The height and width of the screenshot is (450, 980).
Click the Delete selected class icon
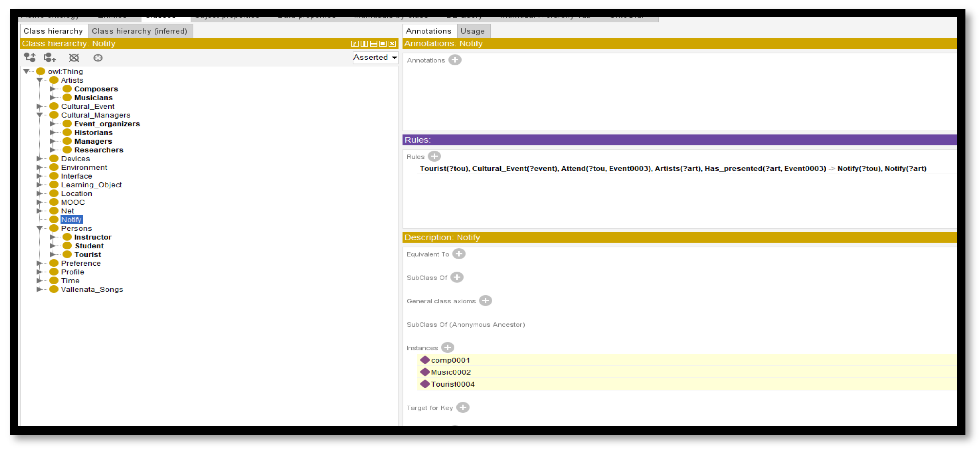pos(74,58)
